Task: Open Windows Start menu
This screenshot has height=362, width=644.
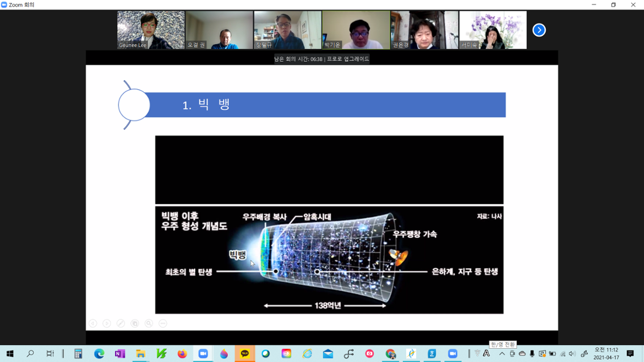Action: tap(9, 354)
